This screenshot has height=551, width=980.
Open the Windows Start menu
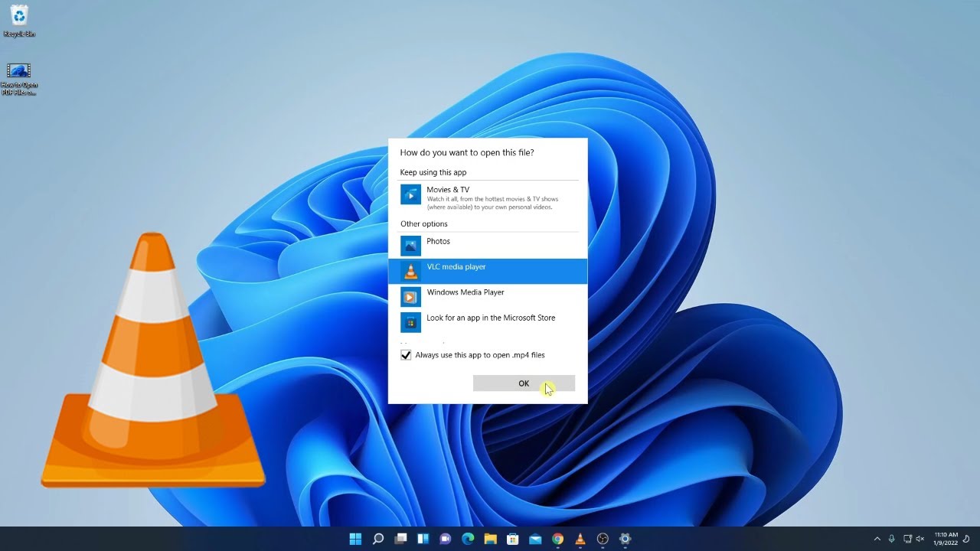355,539
